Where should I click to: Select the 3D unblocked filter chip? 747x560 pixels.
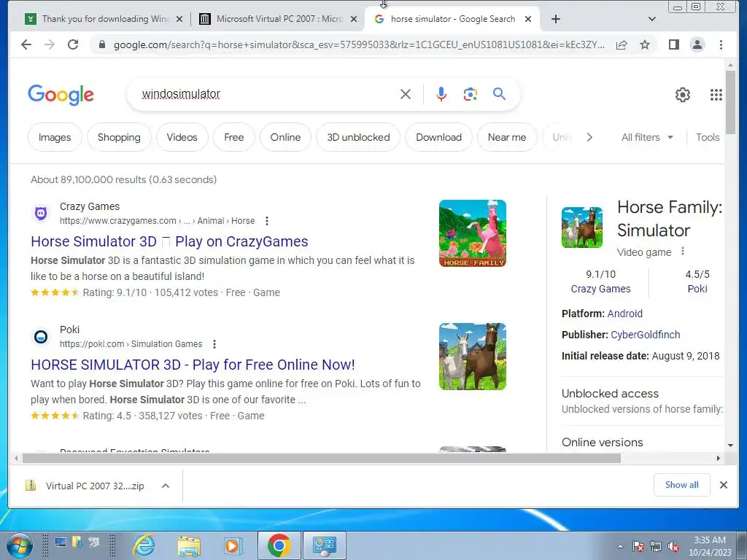(x=358, y=137)
